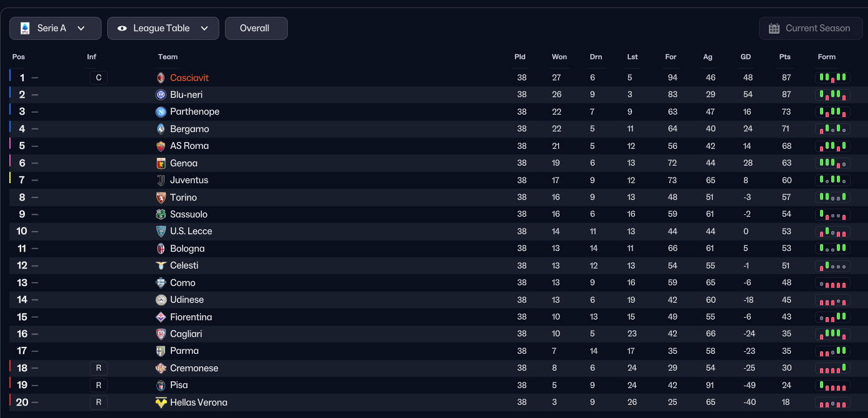Open the Current Season selector

[811, 29]
